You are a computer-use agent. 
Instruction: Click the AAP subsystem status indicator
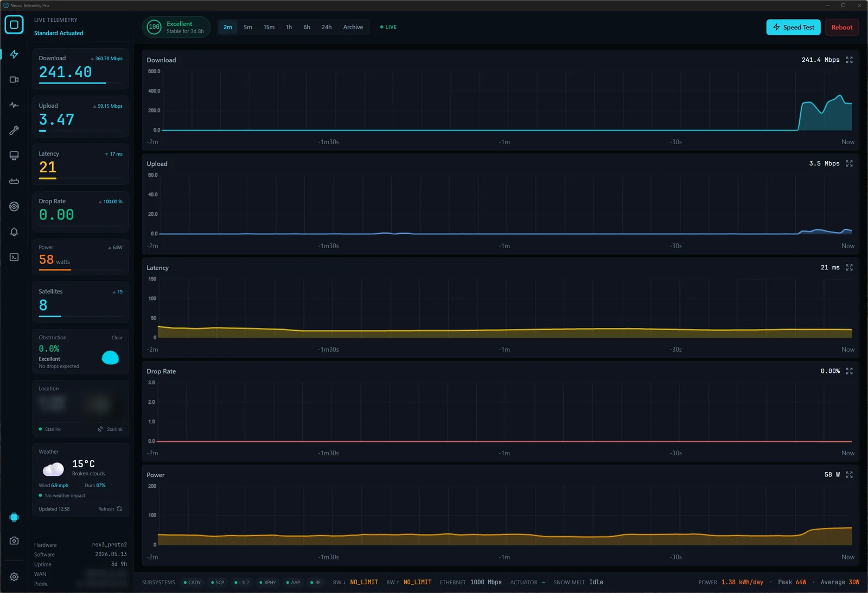pyautogui.click(x=293, y=583)
